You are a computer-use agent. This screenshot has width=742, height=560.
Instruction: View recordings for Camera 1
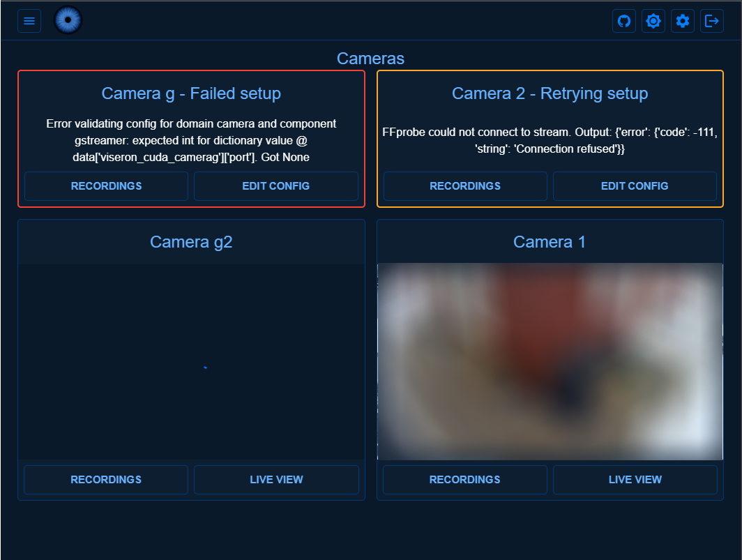pos(464,480)
